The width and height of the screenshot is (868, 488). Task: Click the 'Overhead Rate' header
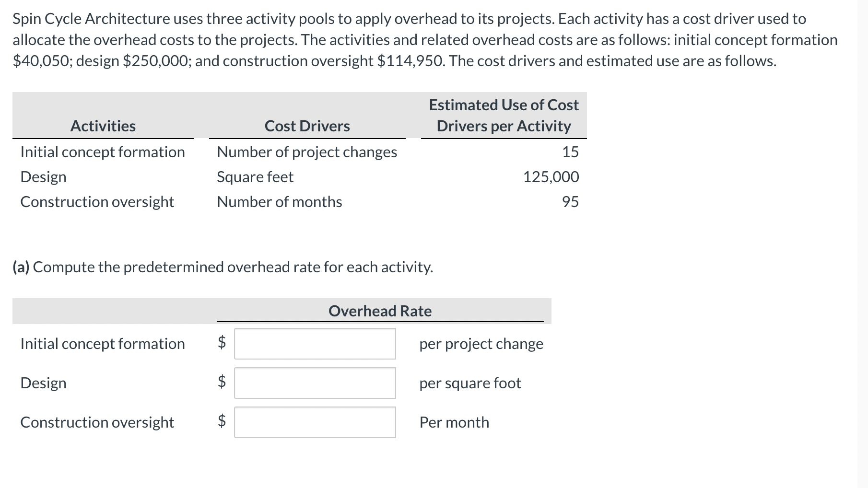[x=380, y=311]
